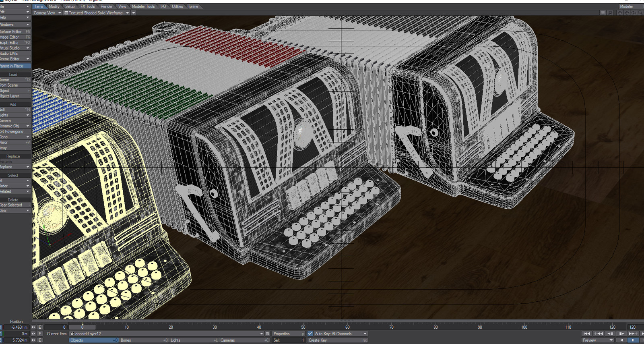Switch to the FX Tools tab
Viewport: 644px width, 344px height.
(x=88, y=6)
